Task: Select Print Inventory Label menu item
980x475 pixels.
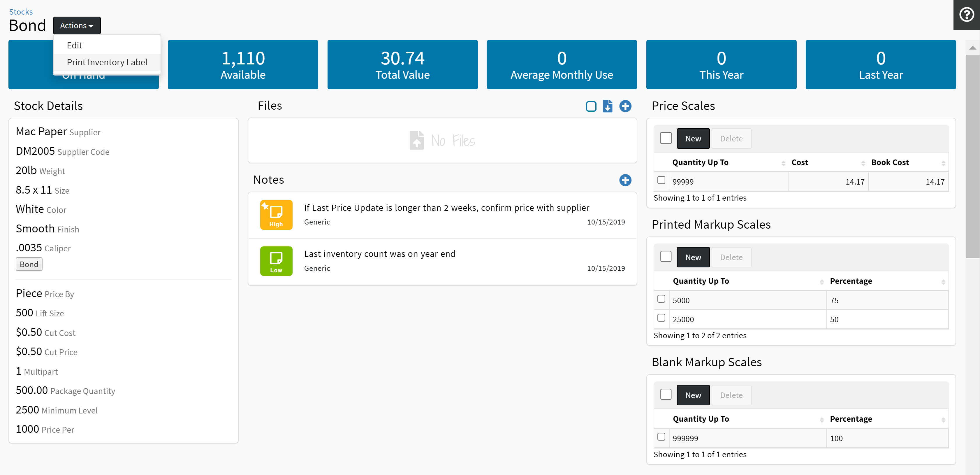Action: tap(107, 62)
